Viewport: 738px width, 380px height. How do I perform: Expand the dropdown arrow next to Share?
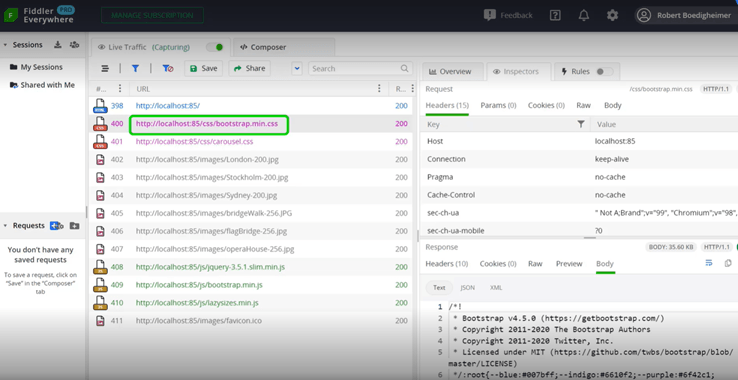[297, 69]
